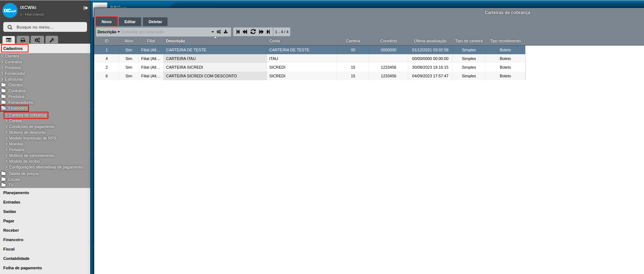Click the logout icon beside IXCWiki
This screenshot has height=274, width=644.
[x=86, y=8]
